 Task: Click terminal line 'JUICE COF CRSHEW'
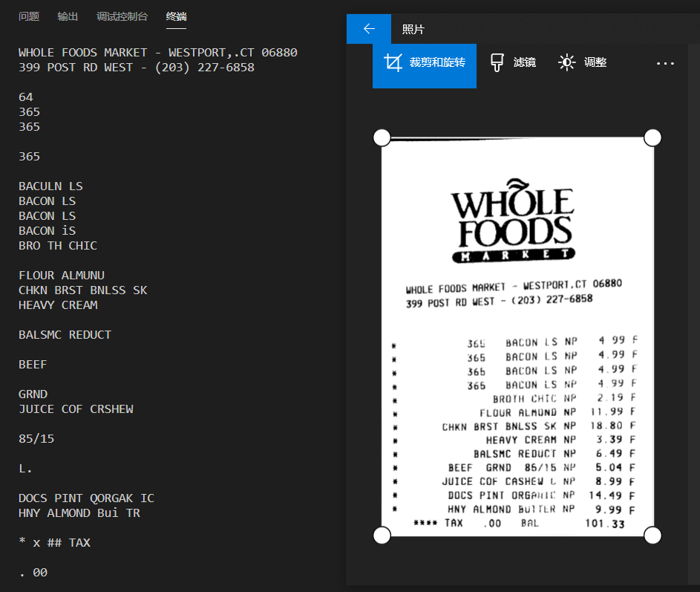pos(76,409)
